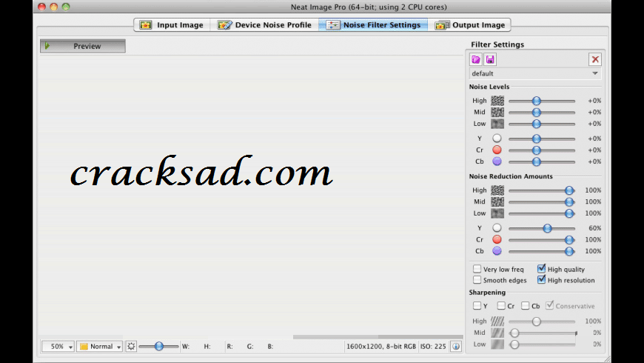Click High texture icon in Noise Reduction Amounts
The width and height of the screenshot is (644, 363).
point(497,190)
